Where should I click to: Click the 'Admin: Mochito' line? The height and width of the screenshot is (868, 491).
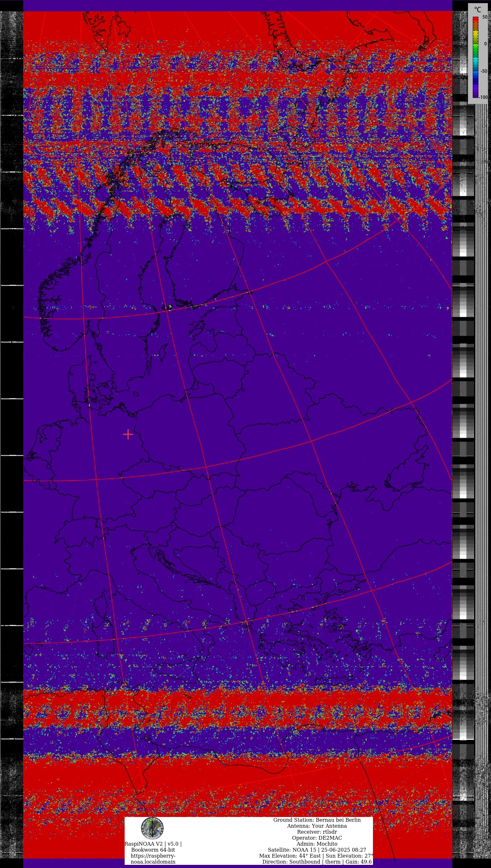point(317,844)
